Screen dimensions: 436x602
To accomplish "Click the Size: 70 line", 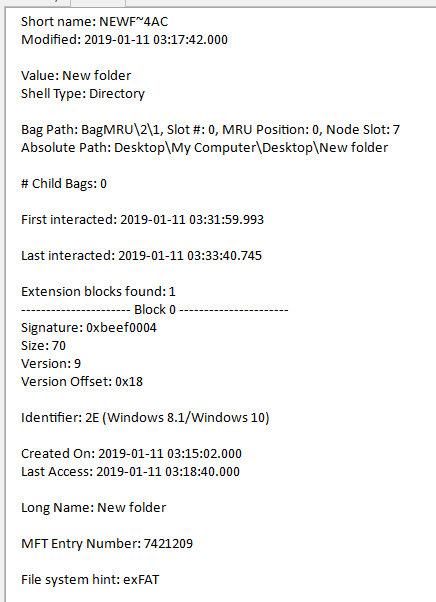I will point(43,346).
